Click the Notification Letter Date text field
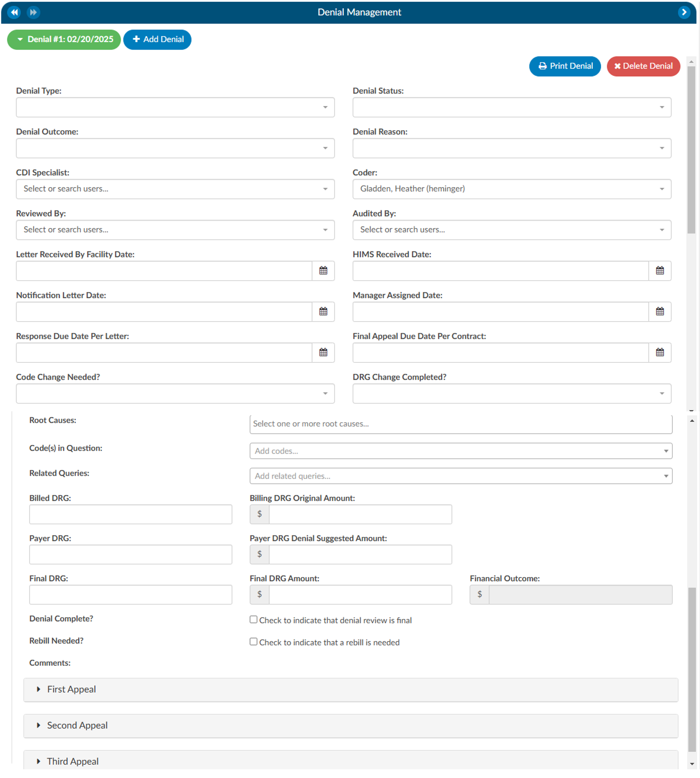Viewport: 700px width, 778px height. (x=164, y=311)
